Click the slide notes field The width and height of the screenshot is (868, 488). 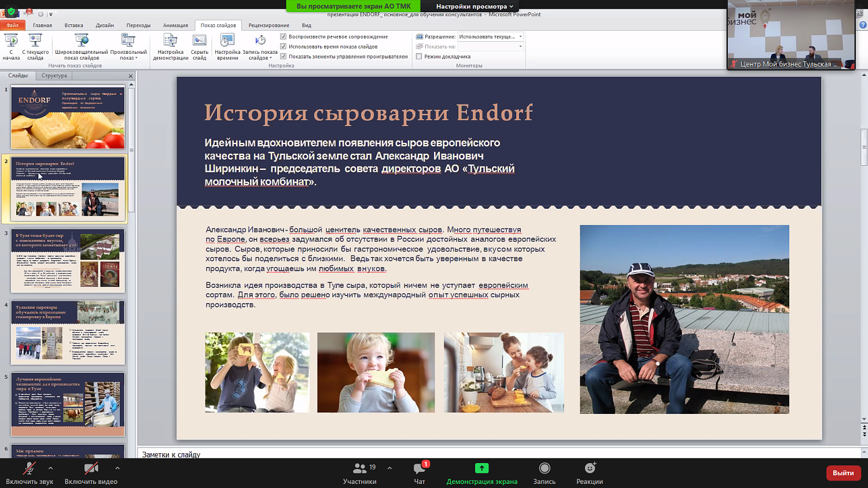tap(499, 454)
